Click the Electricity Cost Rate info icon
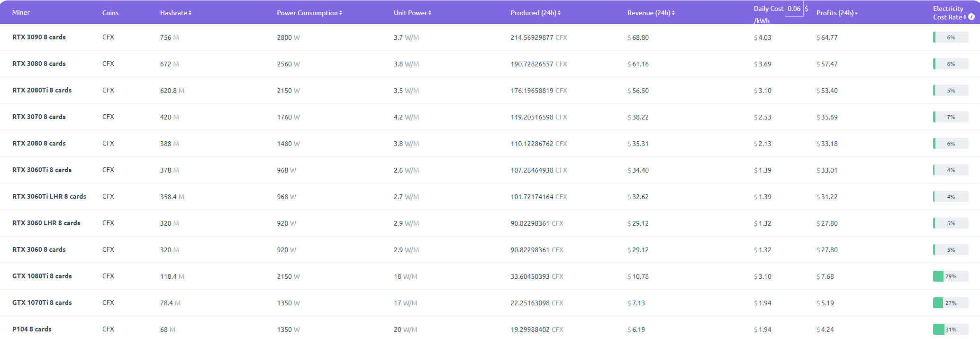 pyautogui.click(x=971, y=17)
